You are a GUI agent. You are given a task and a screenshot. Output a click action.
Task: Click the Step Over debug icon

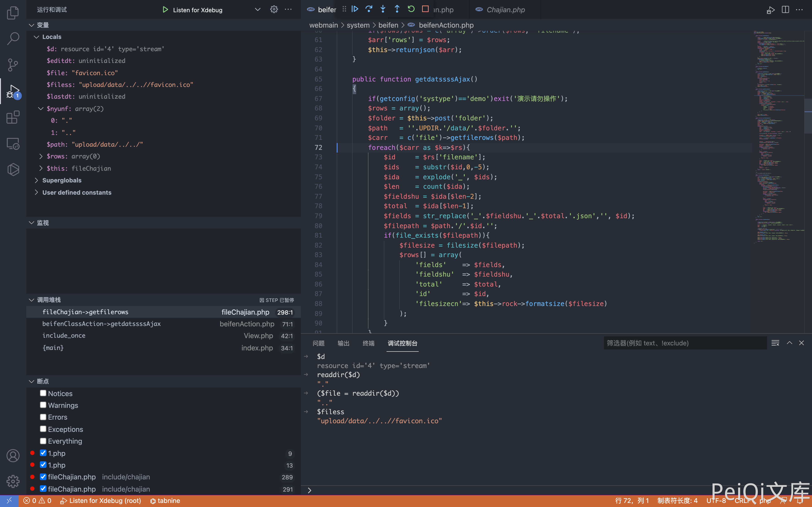(369, 9)
